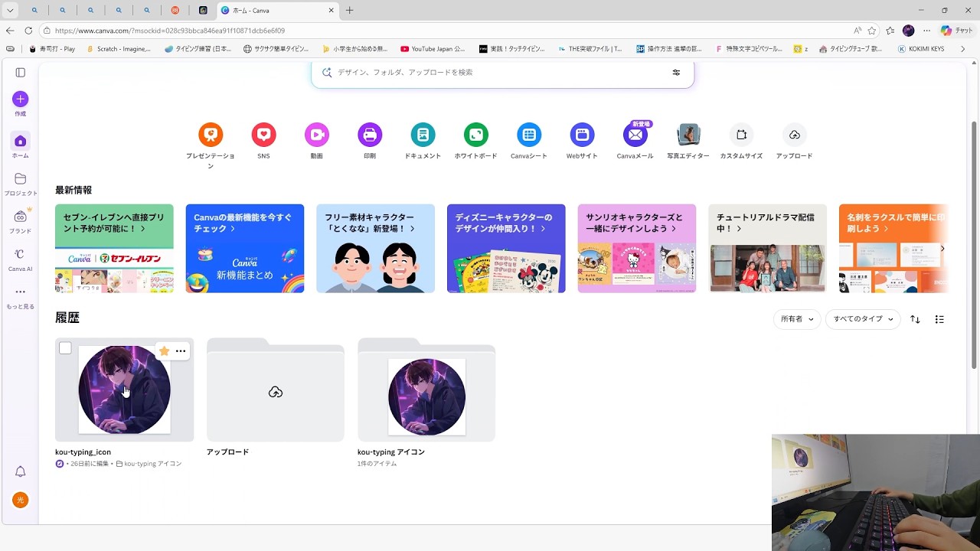Open the kou-typing_icon design thumbnail

[x=125, y=390]
